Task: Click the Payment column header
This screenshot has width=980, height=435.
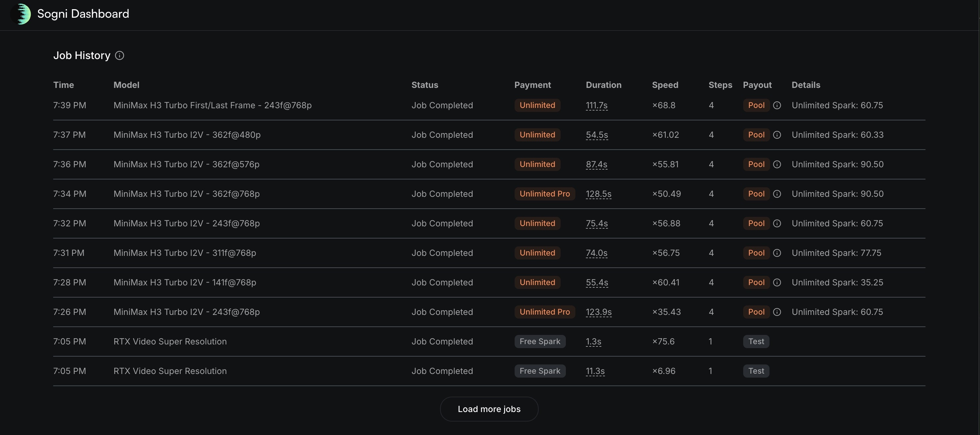Action: click(x=532, y=85)
